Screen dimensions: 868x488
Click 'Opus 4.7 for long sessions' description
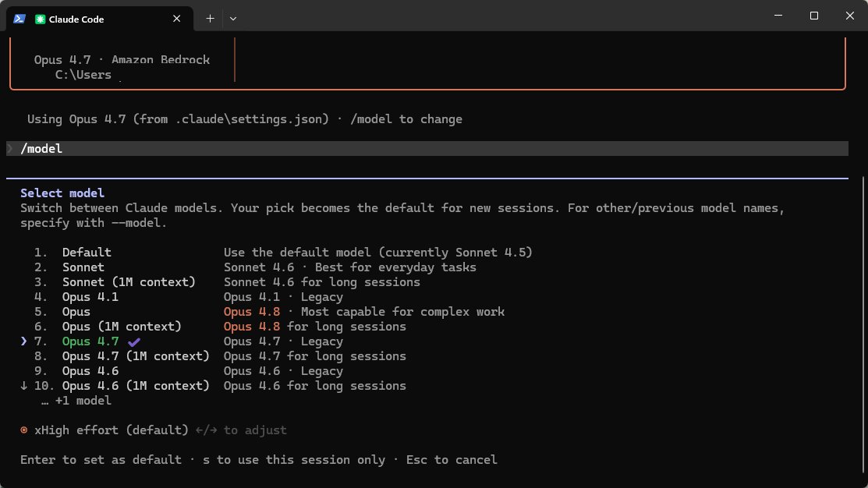click(x=314, y=356)
